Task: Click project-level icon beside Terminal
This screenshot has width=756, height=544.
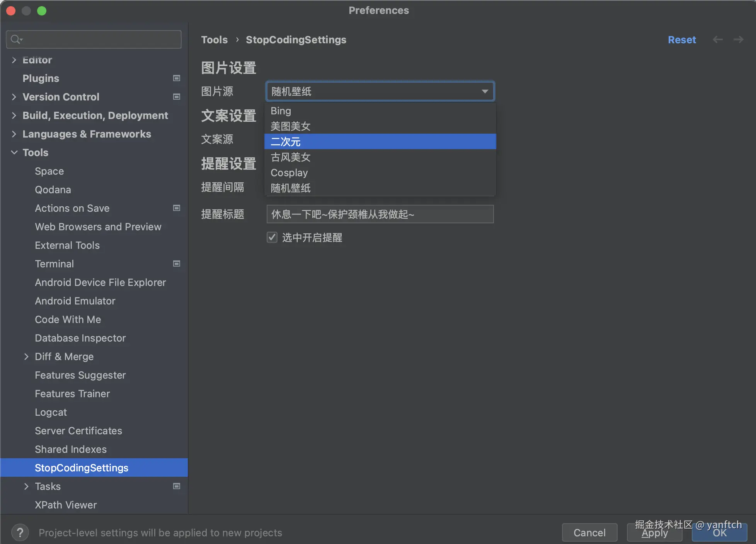Action: [x=177, y=263]
